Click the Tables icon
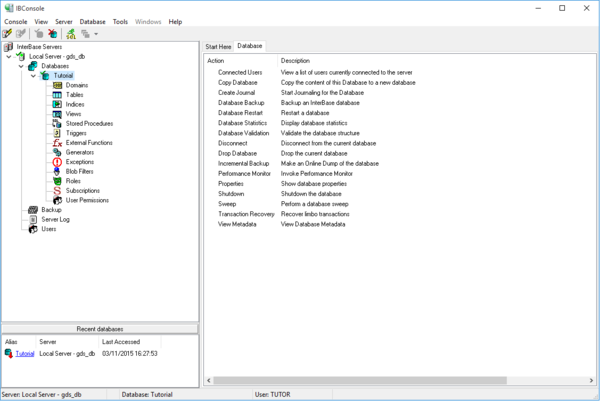Screen dimensions: 600x401 [57, 95]
